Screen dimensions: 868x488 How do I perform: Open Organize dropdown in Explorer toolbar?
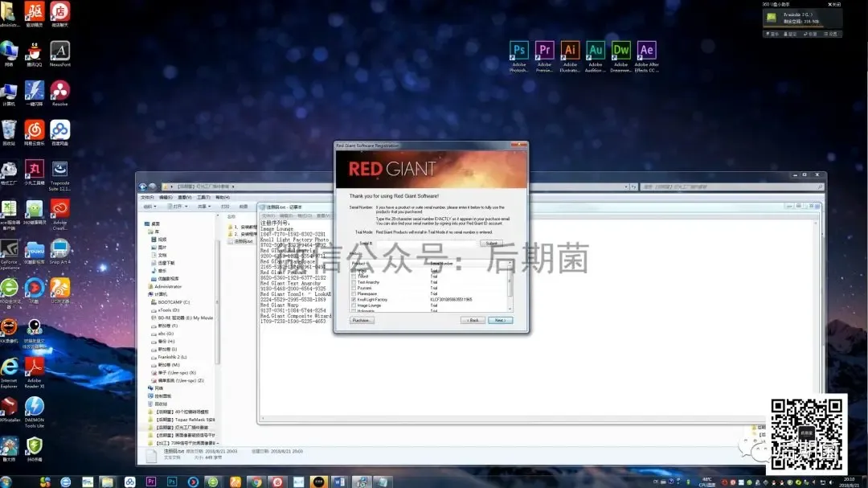click(x=150, y=207)
